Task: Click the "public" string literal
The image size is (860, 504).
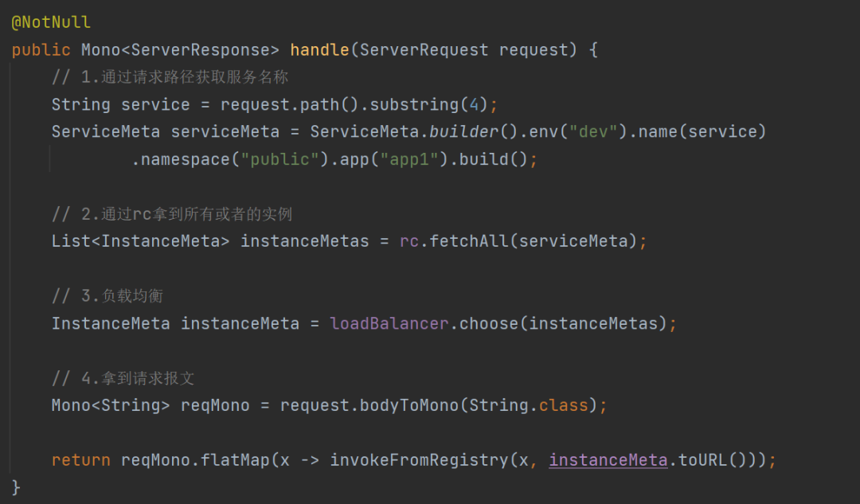Action: [x=279, y=159]
